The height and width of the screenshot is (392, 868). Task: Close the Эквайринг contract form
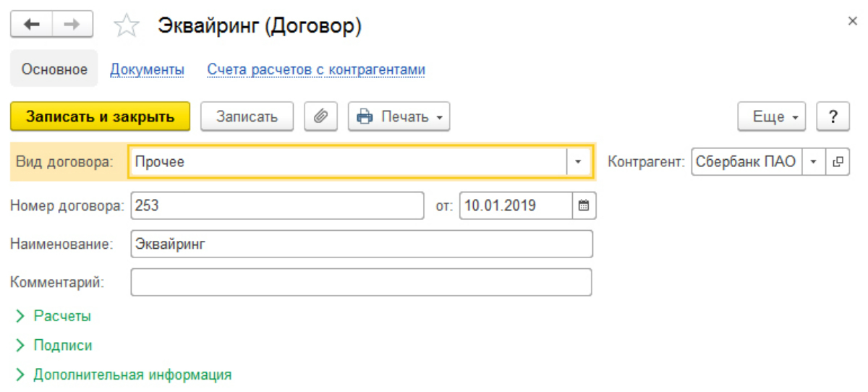point(852,22)
